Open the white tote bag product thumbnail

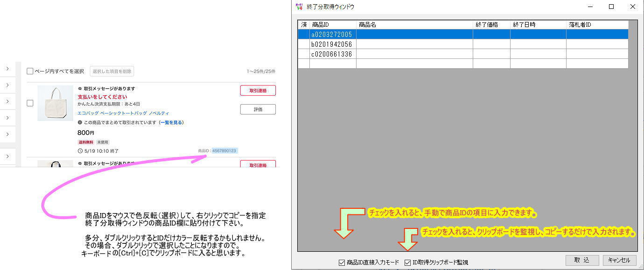coord(55,103)
